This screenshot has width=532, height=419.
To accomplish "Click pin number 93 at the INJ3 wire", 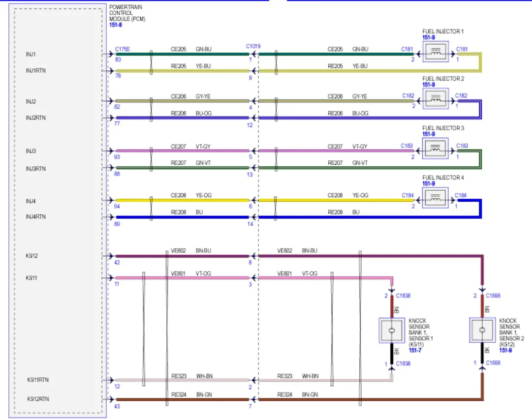I will (117, 156).
